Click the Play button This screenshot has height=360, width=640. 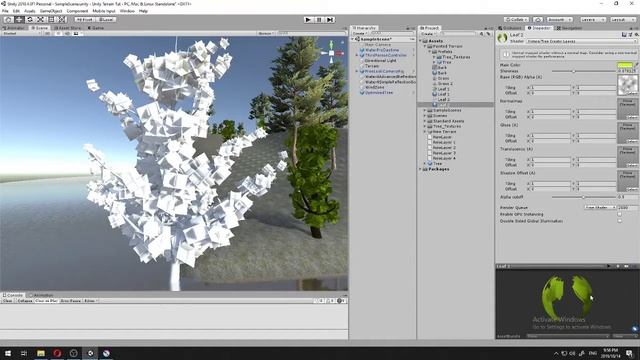tap(308, 20)
